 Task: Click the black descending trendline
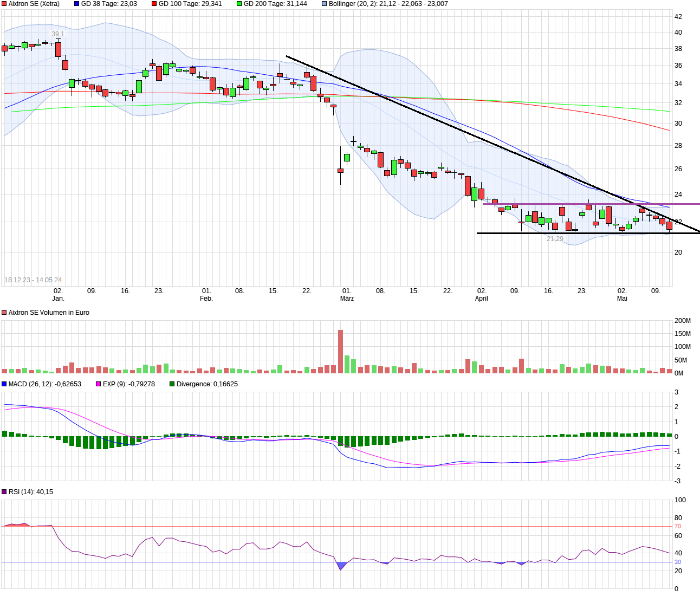(493, 145)
